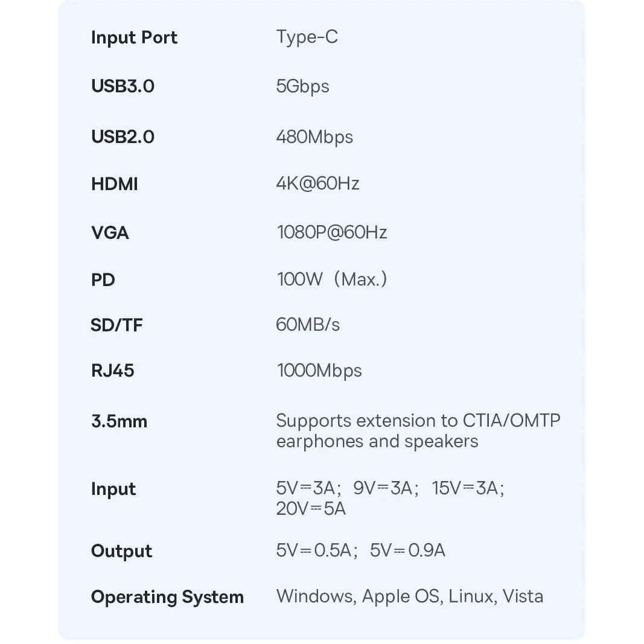Select the 5Gbps speed value
This screenshot has height=644, width=644.
point(302,86)
